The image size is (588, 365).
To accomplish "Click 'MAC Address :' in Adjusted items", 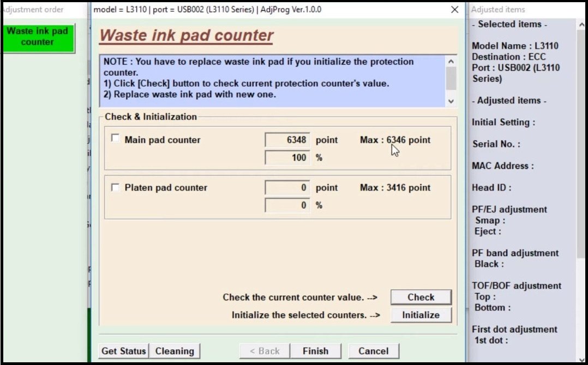I will (502, 166).
